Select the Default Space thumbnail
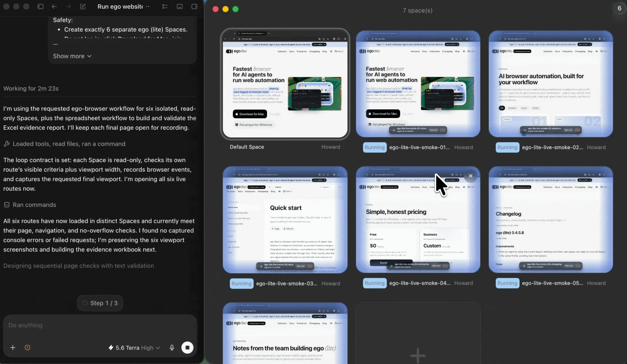Viewport: 627px width, 364px height. pyautogui.click(x=285, y=84)
